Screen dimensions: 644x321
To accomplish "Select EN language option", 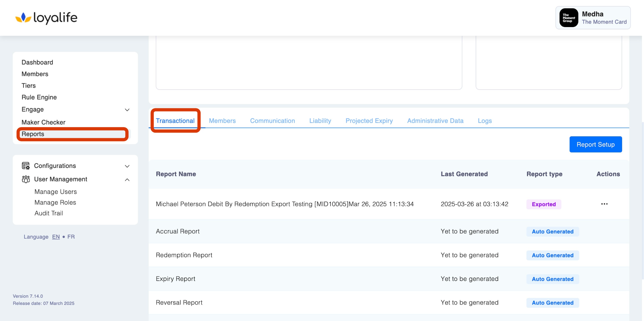I will click(x=56, y=237).
